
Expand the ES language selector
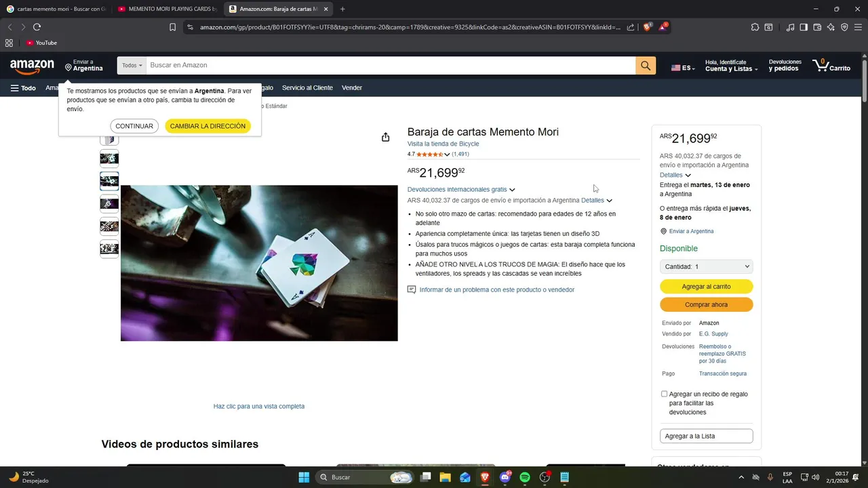click(683, 68)
